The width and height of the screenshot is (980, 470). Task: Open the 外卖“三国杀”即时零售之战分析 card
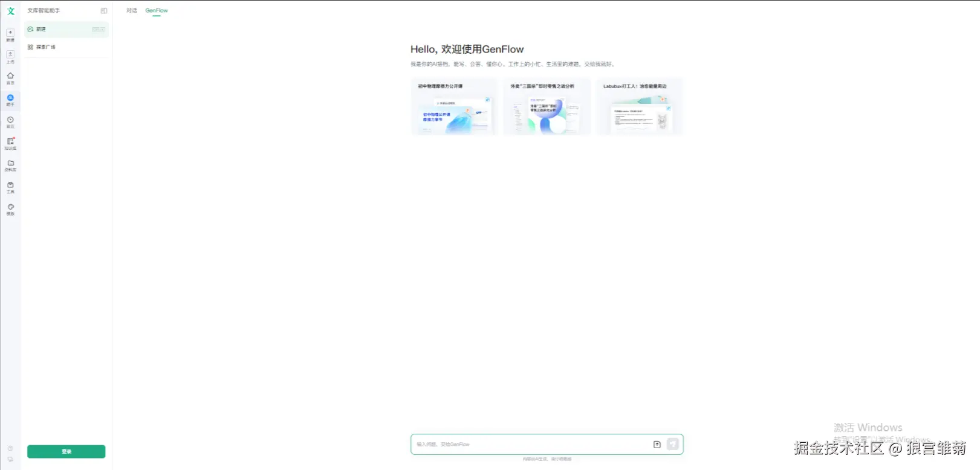coord(547,106)
